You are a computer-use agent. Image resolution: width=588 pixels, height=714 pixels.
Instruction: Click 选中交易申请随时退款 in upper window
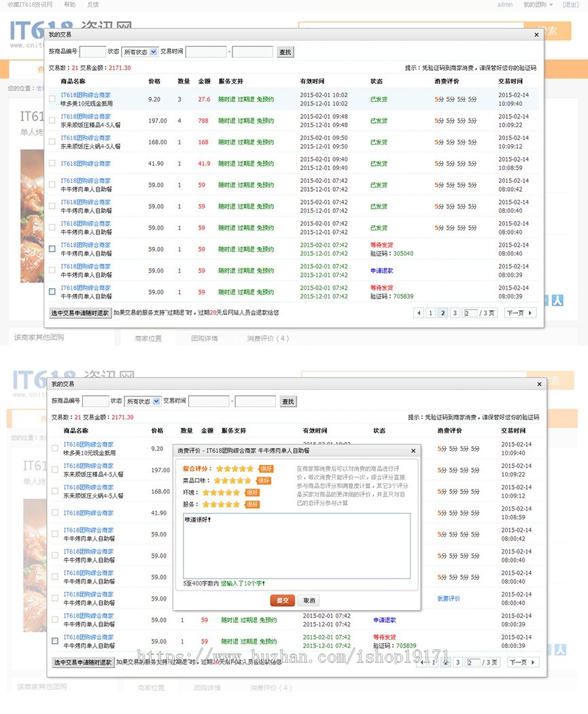80,313
